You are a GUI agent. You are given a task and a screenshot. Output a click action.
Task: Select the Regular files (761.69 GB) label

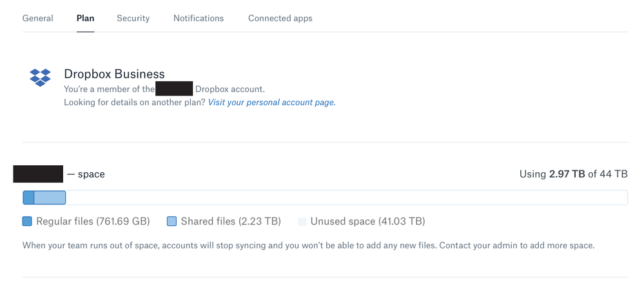93,221
